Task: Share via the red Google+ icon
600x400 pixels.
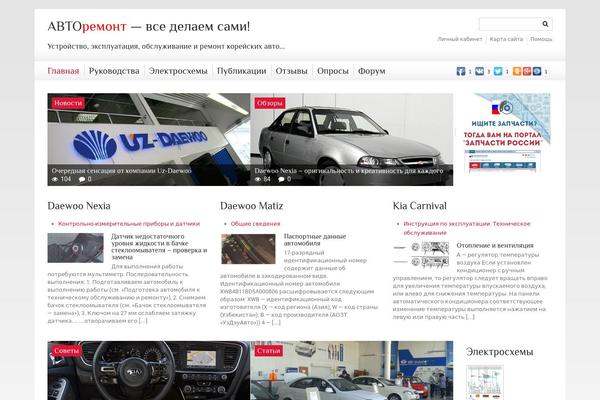Action: point(527,71)
